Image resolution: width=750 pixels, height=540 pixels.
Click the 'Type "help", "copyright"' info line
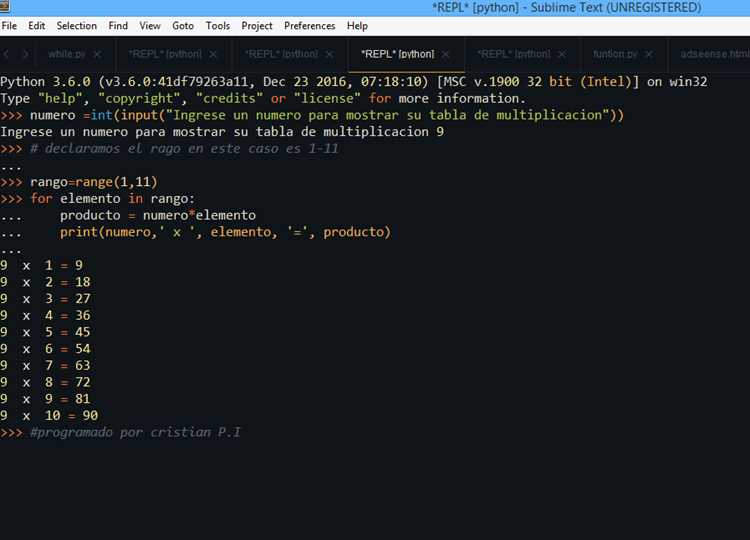point(263,99)
